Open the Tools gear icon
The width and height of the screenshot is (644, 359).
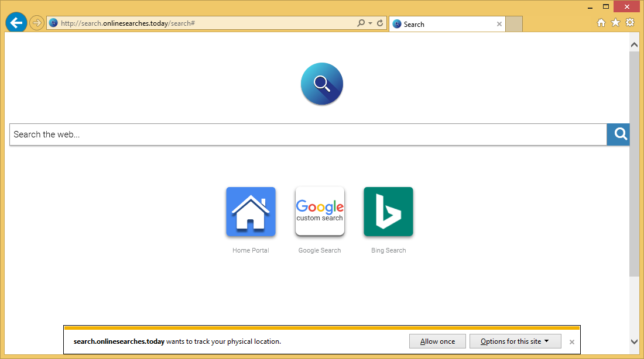tap(630, 23)
